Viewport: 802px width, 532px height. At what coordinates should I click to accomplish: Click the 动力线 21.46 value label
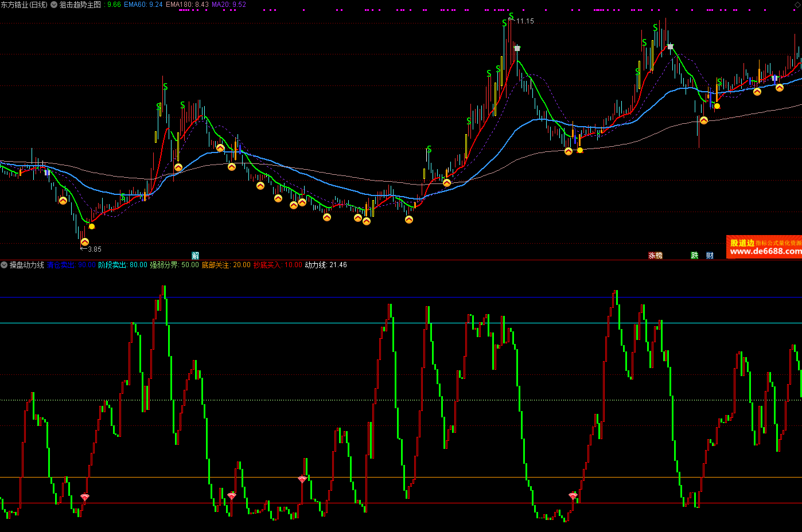coord(325,265)
